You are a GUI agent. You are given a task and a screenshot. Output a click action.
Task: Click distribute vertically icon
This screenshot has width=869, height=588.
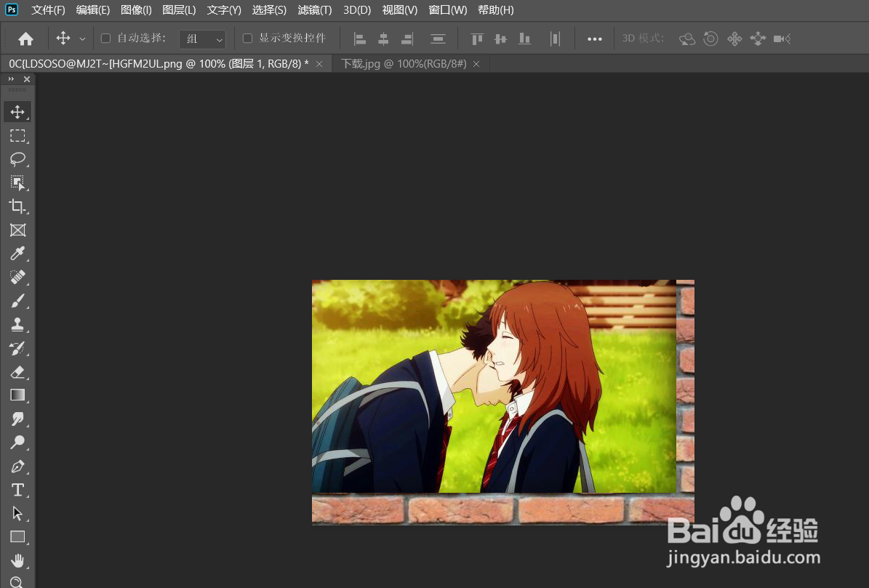coord(438,39)
